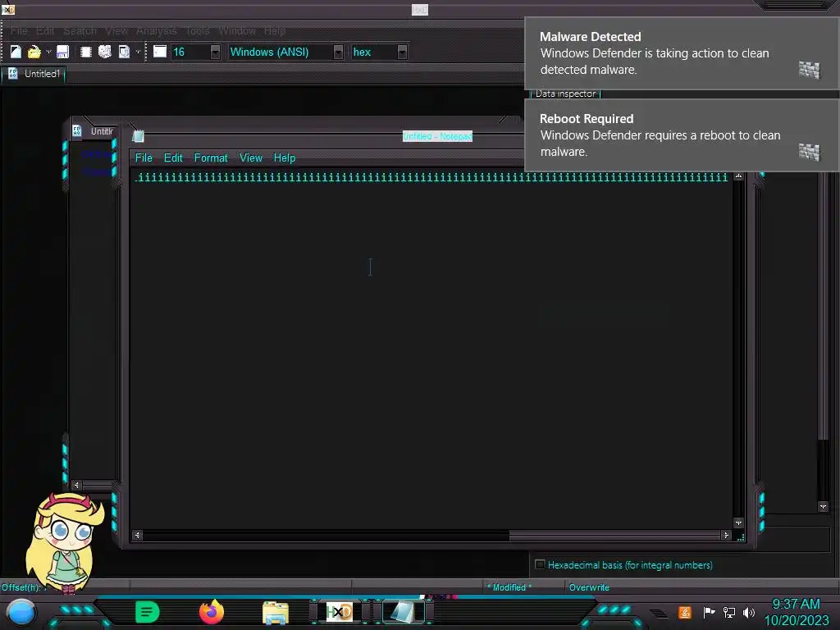Open Notepad View menu
Viewport: 840px width, 630px height.
coord(251,158)
